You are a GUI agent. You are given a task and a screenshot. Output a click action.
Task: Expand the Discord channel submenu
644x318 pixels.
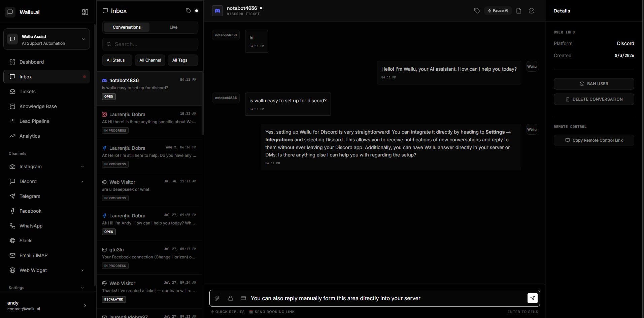(82, 181)
